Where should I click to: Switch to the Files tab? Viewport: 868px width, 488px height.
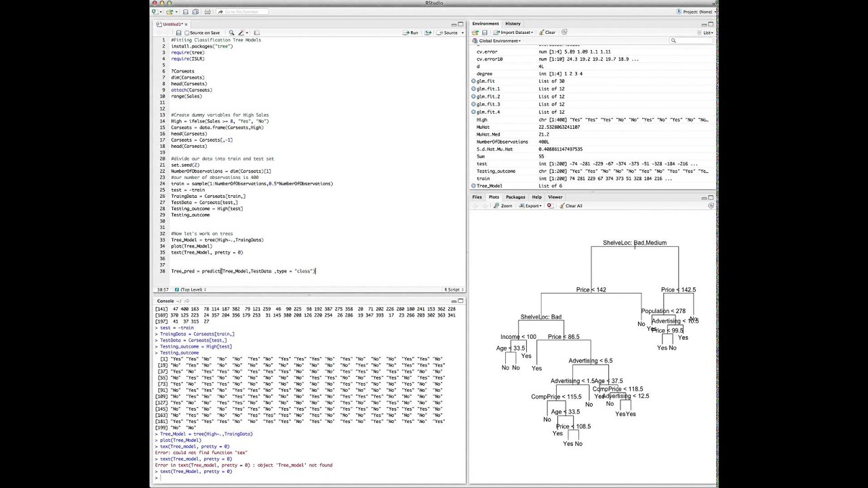(x=477, y=197)
